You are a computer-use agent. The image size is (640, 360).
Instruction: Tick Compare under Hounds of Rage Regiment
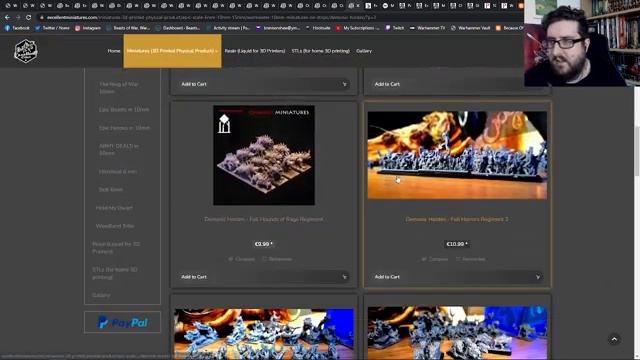pos(241,259)
